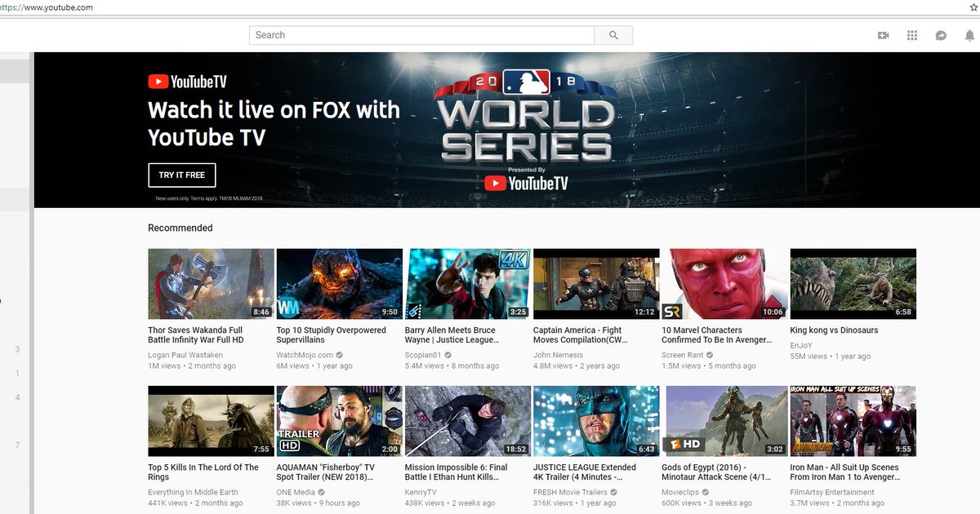Open the messages share icon
This screenshot has width=980, height=514.
tap(941, 36)
